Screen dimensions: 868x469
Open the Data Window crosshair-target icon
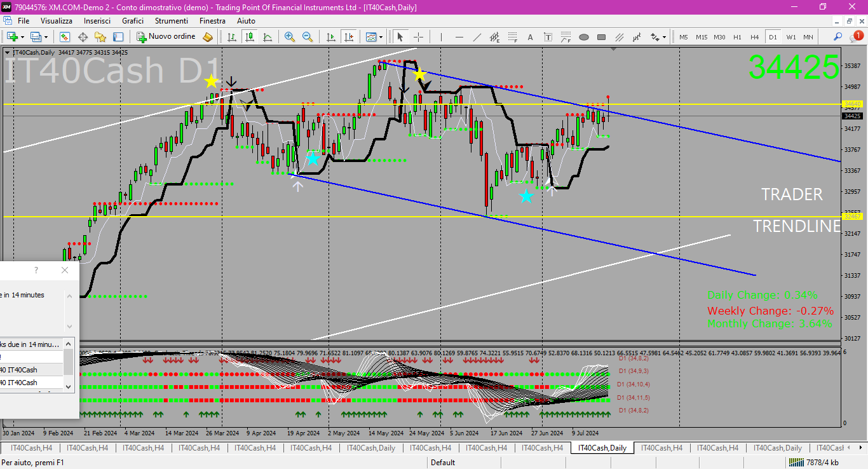click(83, 37)
